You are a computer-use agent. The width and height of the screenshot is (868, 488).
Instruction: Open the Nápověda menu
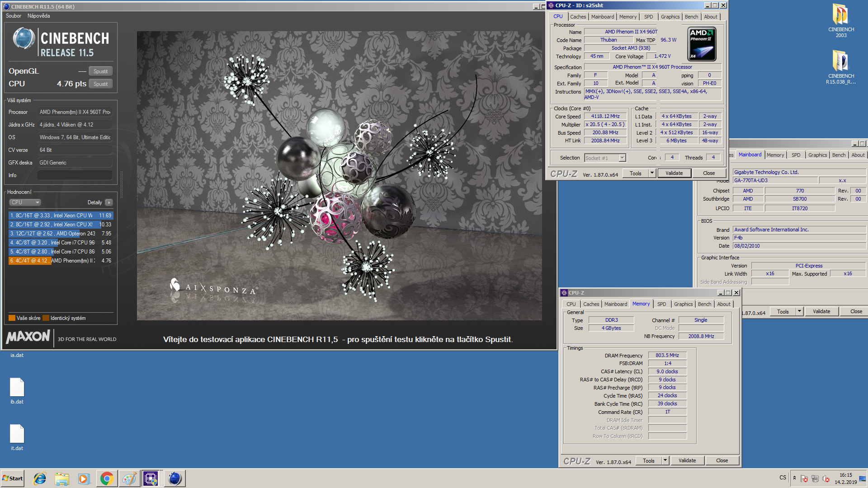38,16
